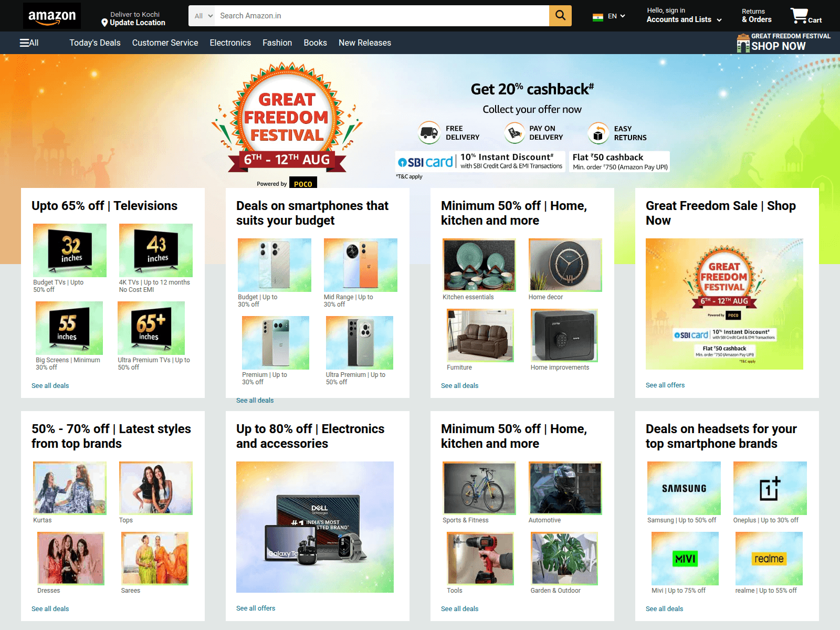The height and width of the screenshot is (630, 840).
Task: Focus the Search Amazon.in field
Action: point(382,16)
